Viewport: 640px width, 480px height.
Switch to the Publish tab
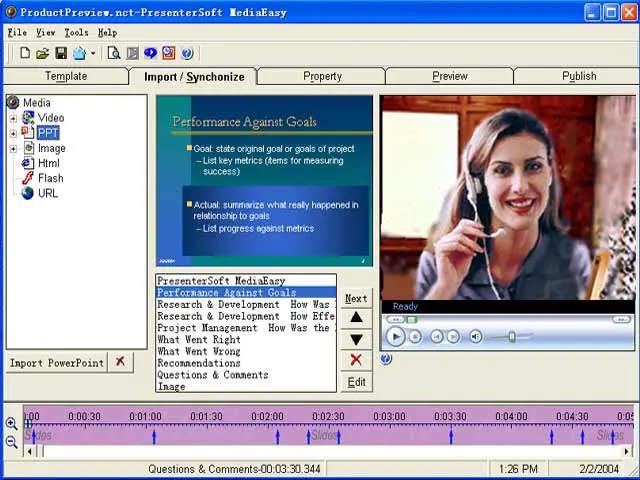(578, 76)
